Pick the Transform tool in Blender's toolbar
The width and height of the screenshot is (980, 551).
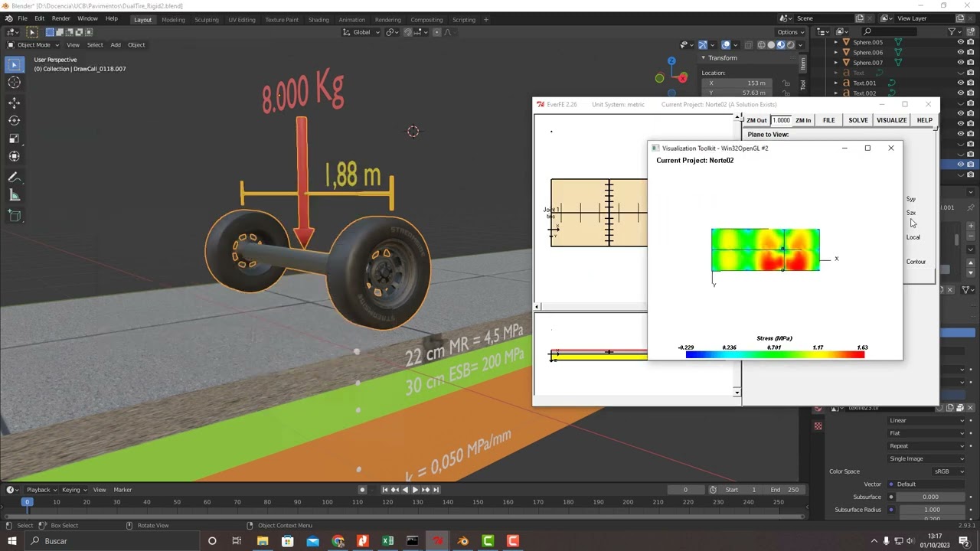[14, 156]
